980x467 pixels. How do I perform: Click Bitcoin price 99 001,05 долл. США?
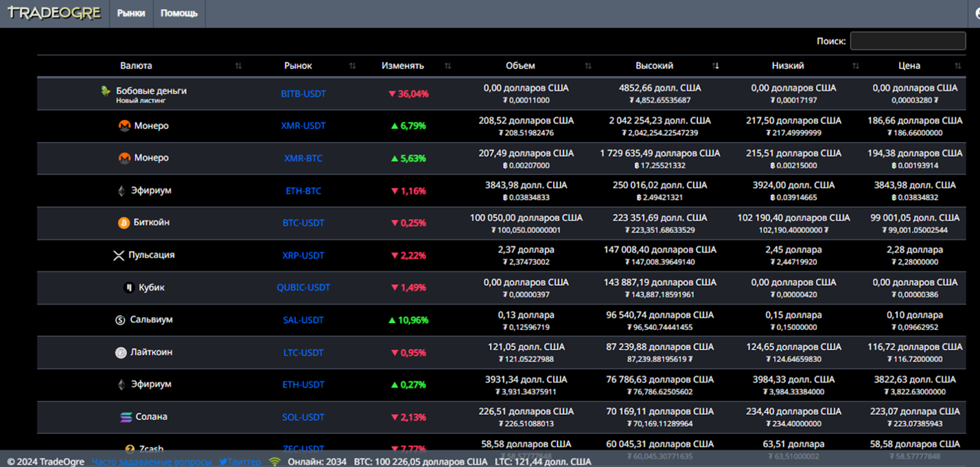(915, 218)
